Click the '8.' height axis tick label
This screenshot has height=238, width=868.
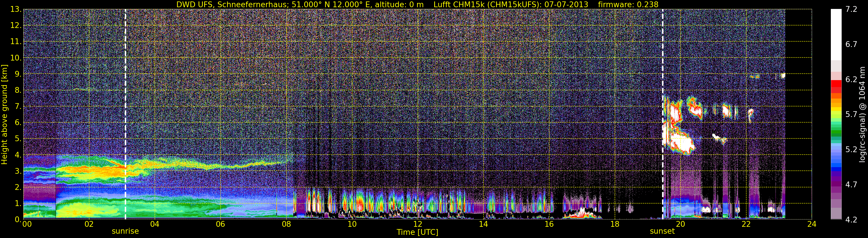click(18, 90)
